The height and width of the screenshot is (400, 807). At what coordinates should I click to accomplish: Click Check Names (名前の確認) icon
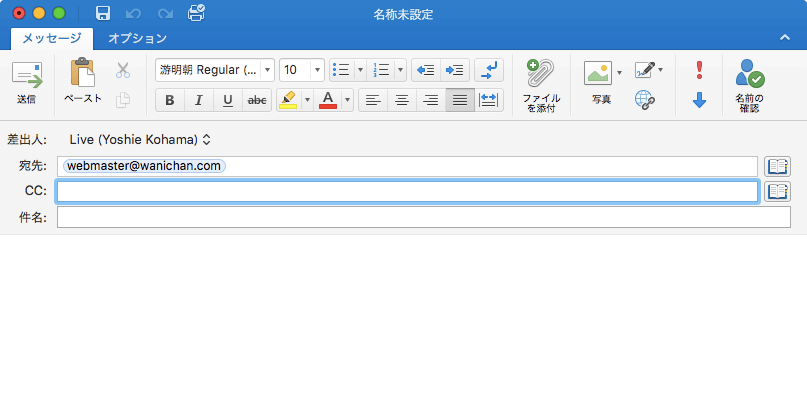[749, 85]
